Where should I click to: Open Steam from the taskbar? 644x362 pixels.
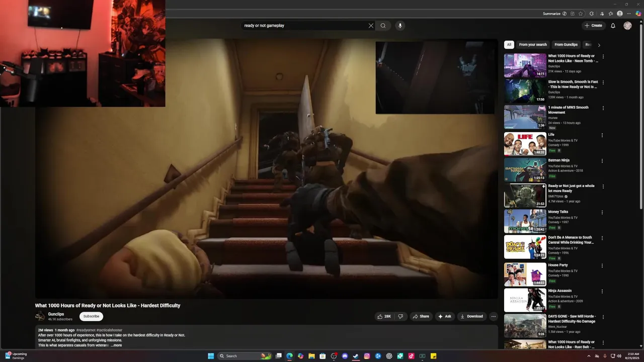pos(356,356)
